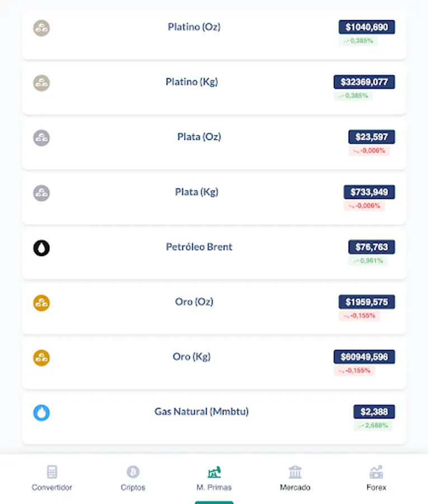The height and width of the screenshot is (504, 428).
Task: Click the Petróleo Brent oil drop icon
Action: coord(41,248)
